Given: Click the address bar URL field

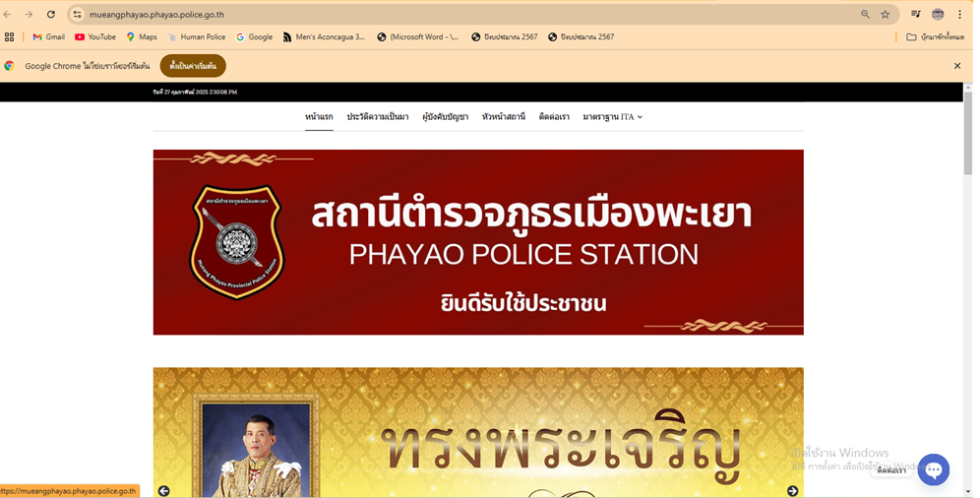Looking at the screenshot, I should tap(468, 15).
